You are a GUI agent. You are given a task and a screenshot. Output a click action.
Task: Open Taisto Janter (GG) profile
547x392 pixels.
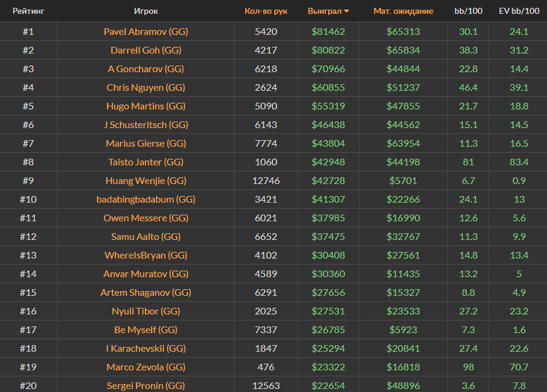[x=145, y=162]
